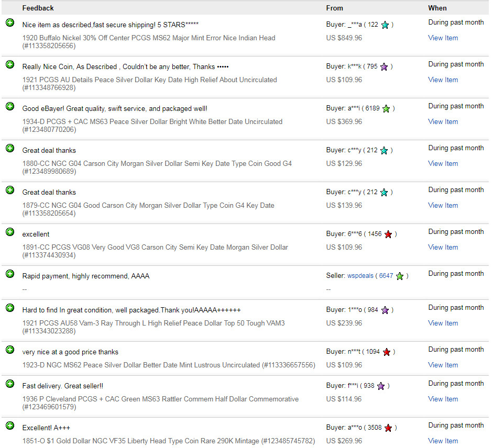The image size is (493, 448).
Task: Click positive icon for 'Fast delivery. Great seller!!'
Action: [10, 384]
